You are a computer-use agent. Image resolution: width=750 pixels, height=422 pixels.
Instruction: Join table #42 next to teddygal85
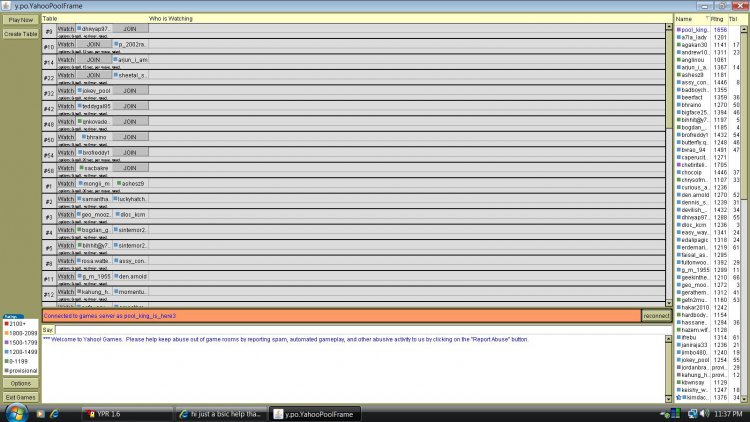point(130,106)
